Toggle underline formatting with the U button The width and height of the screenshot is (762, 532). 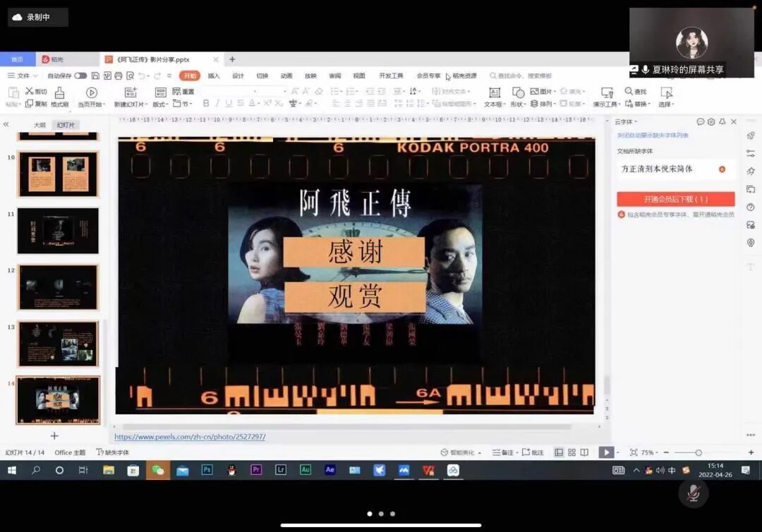(227, 103)
